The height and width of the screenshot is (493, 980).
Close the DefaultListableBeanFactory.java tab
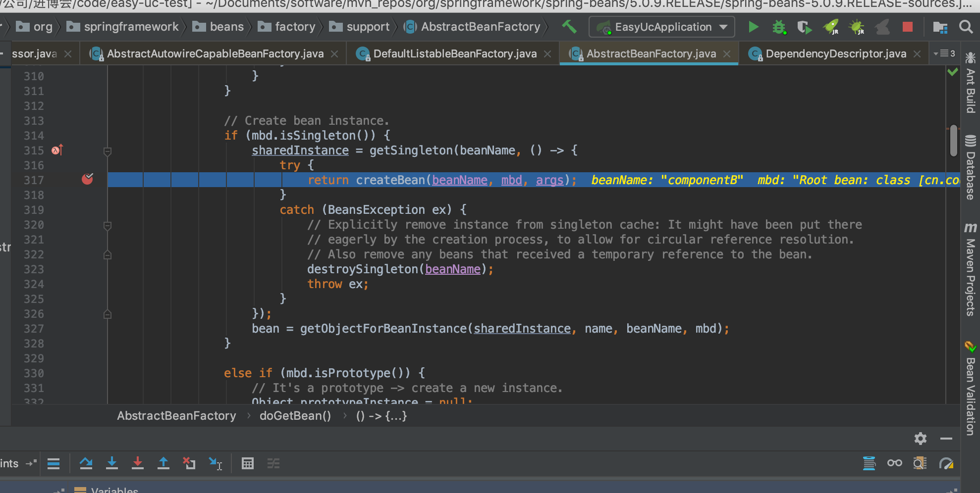pyautogui.click(x=547, y=54)
